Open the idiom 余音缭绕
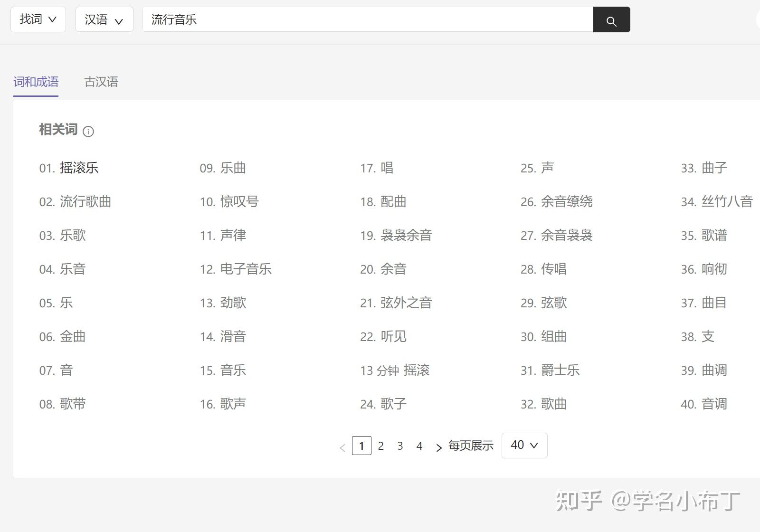The width and height of the screenshot is (760, 532). [x=567, y=201]
